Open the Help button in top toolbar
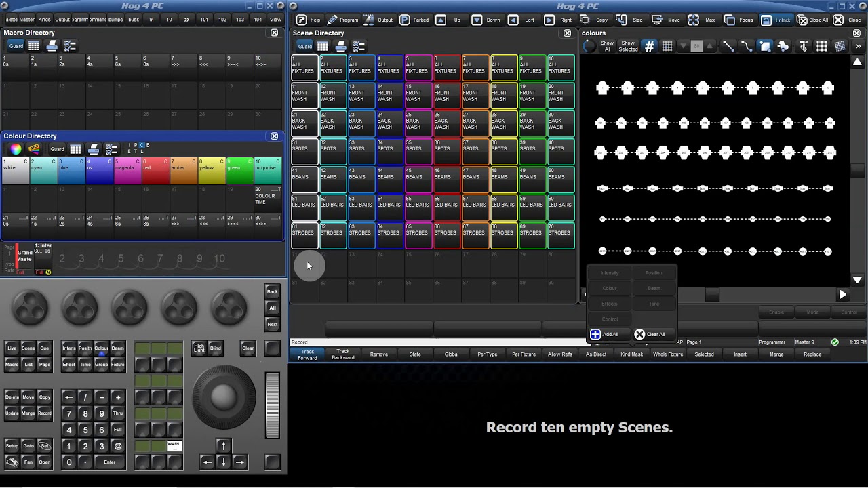The image size is (868, 488). (x=309, y=20)
